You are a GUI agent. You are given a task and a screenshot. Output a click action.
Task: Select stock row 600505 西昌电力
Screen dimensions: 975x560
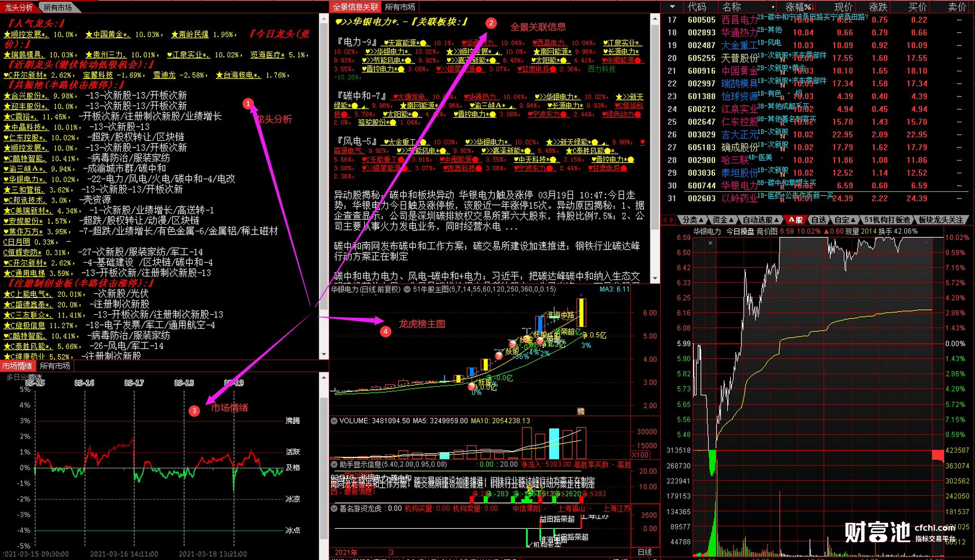click(x=817, y=20)
